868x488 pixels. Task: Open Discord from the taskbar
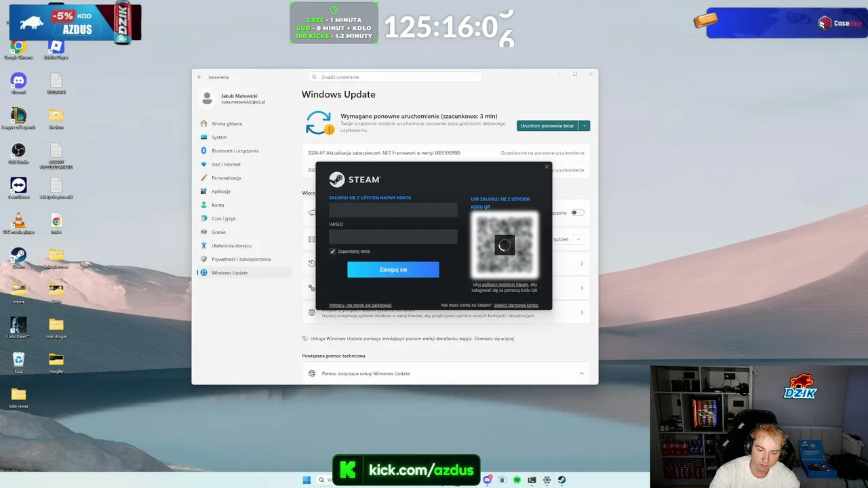click(x=488, y=480)
